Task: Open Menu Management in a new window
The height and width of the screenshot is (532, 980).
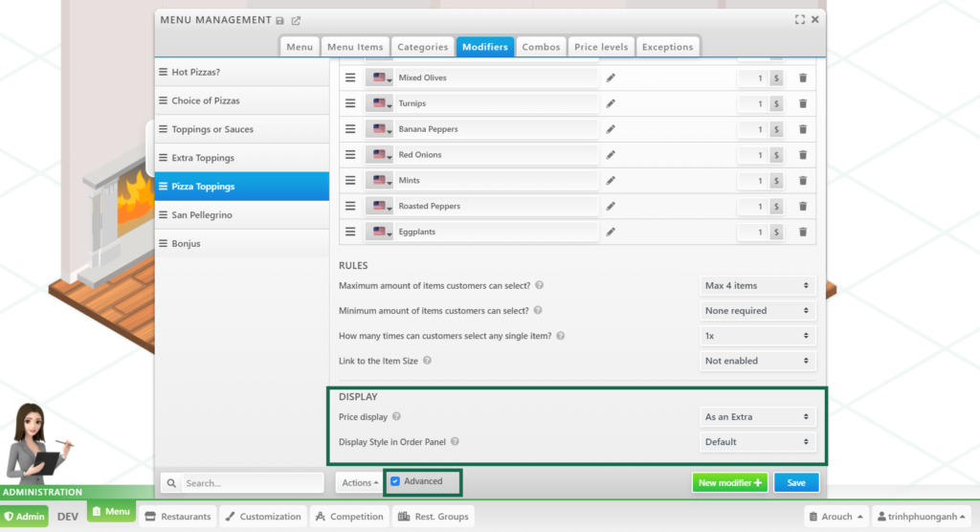Action: (x=296, y=20)
